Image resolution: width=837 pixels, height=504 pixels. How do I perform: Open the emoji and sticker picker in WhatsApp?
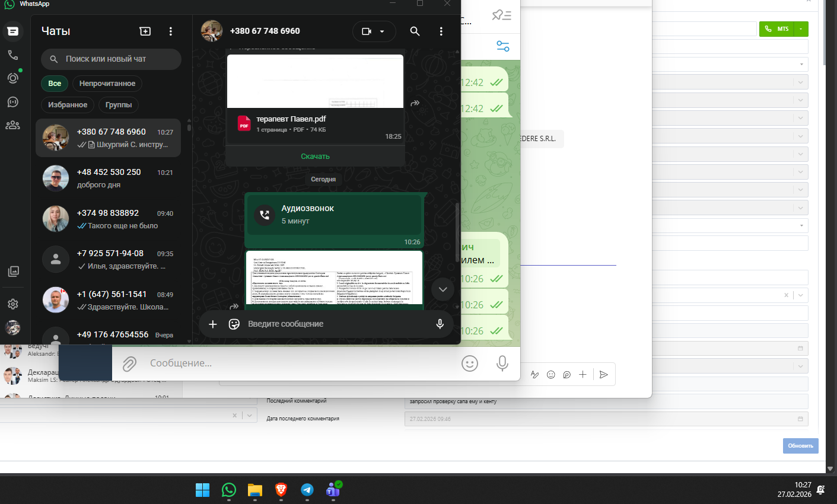click(234, 324)
